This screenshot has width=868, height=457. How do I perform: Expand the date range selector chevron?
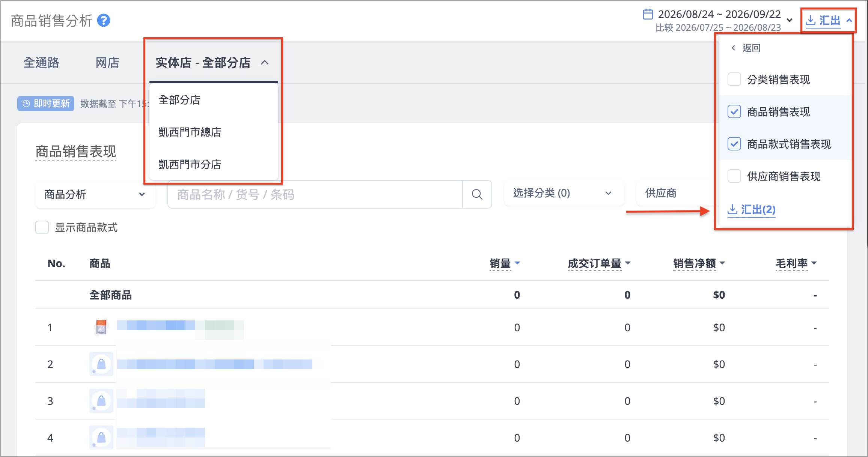click(790, 20)
